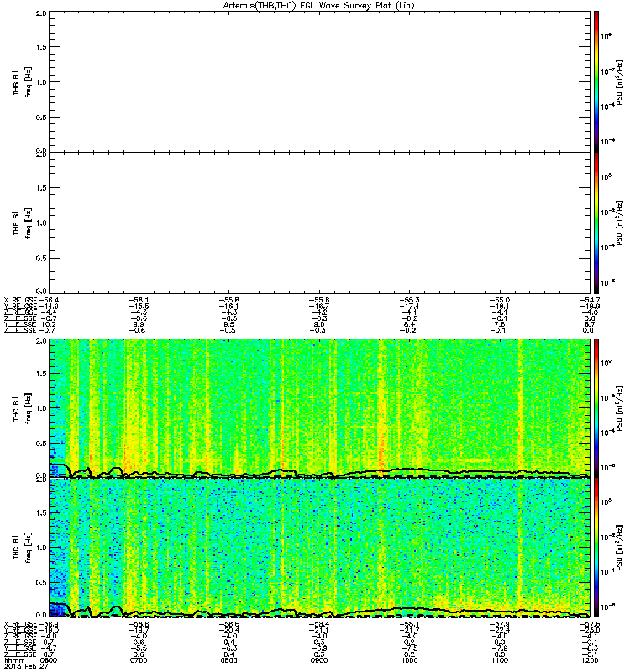Image resolution: width=630 pixels, height=672 pixels.
Task: Click the X_RE_GSE value -57.6
Action: pos(590,624)
